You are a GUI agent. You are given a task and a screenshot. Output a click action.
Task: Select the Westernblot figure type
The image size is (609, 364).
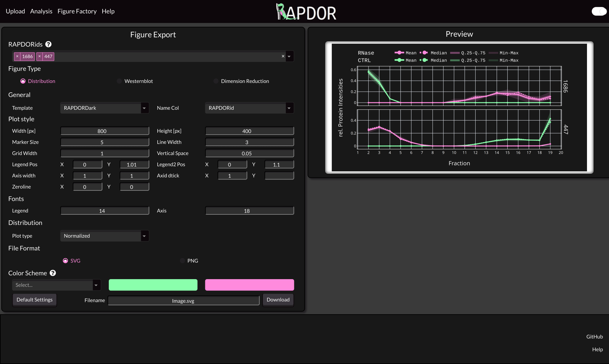click(x=119, y=81)
